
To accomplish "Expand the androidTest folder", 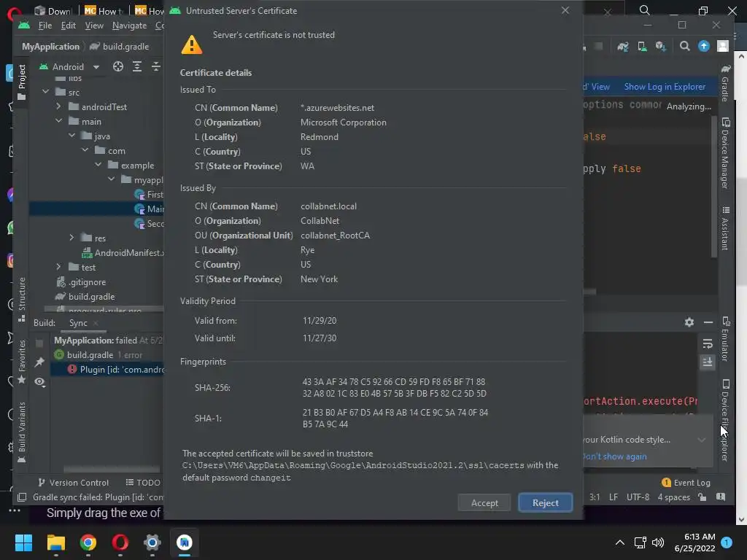I will (58, 106).
